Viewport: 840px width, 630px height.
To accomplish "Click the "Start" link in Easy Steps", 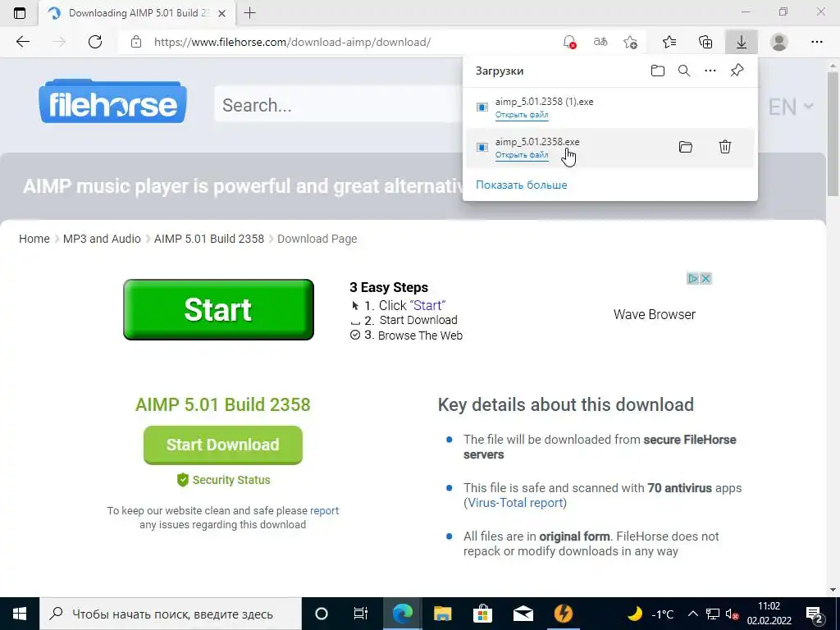I will (x=427, y=305).
